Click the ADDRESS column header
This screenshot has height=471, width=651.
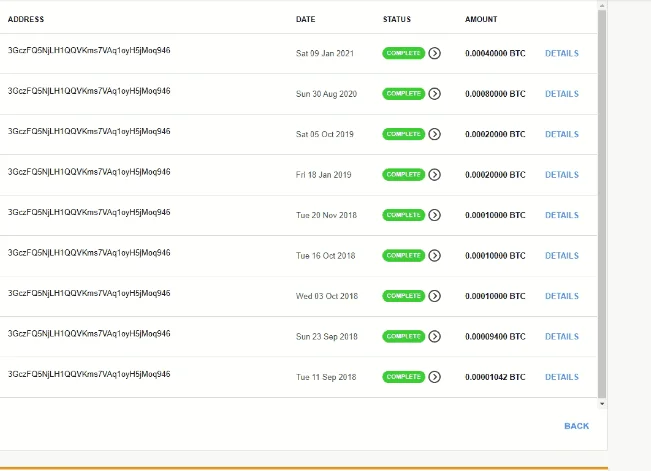point(26,19)
